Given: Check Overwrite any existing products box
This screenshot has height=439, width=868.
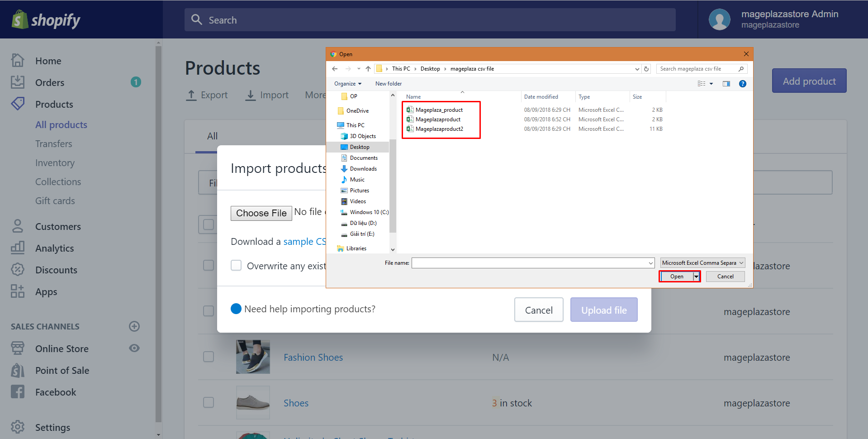Looking at the screenshot, I should 236,265.
